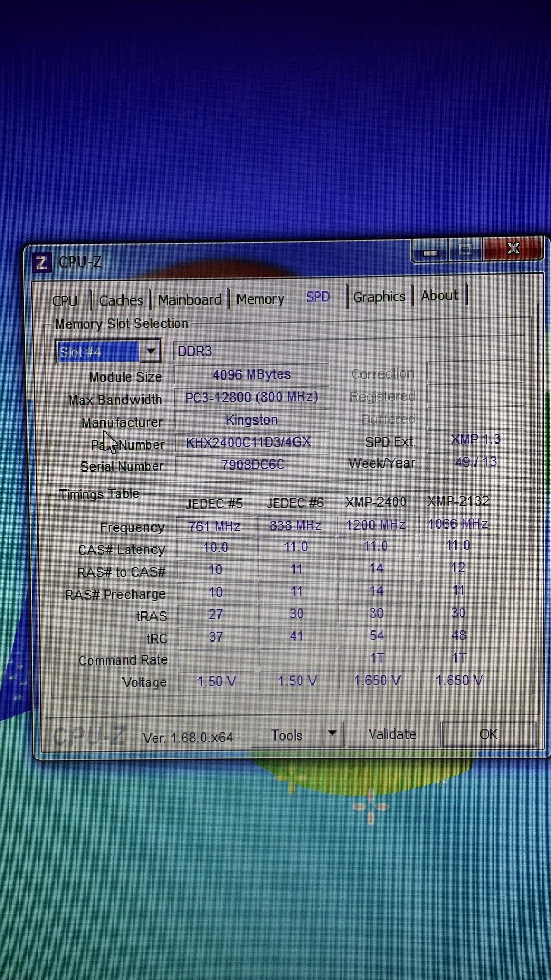This screenshot has width=551, height=980.
Task: Click the 49 / 13 Week/Year value
Action: point(476,462)
